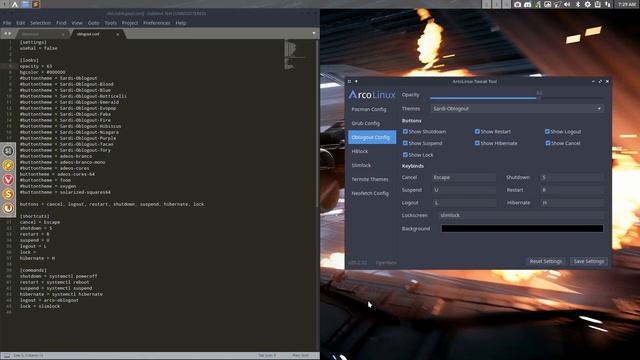Open the brightness gear tray icon
640x360 pixels.
587,4
